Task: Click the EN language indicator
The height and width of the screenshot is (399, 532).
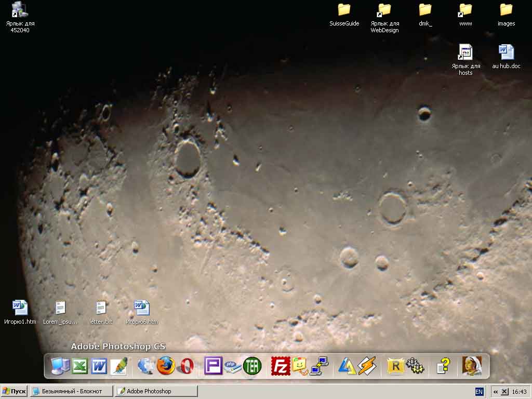Action: 478,392
